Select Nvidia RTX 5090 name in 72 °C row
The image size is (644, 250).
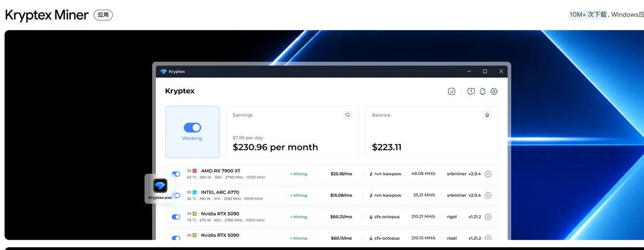click(220, 214)
